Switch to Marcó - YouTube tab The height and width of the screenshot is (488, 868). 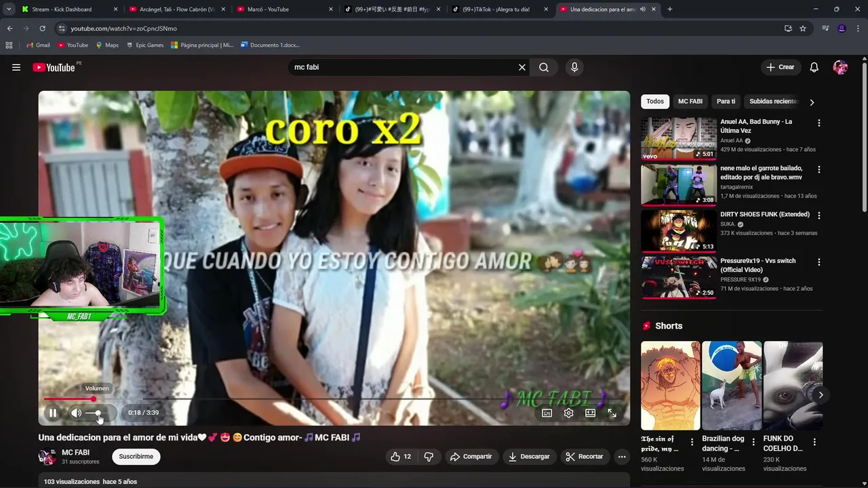(285, 9)
